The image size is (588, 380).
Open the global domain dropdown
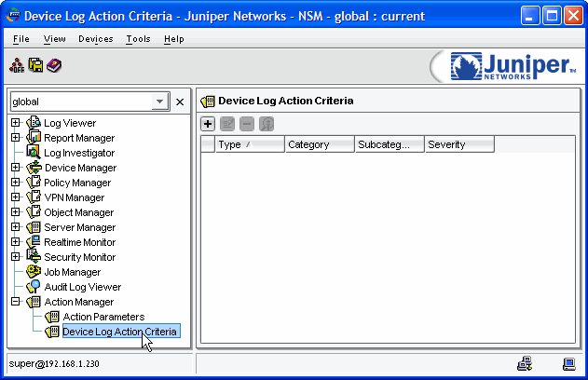click(160, 102)
